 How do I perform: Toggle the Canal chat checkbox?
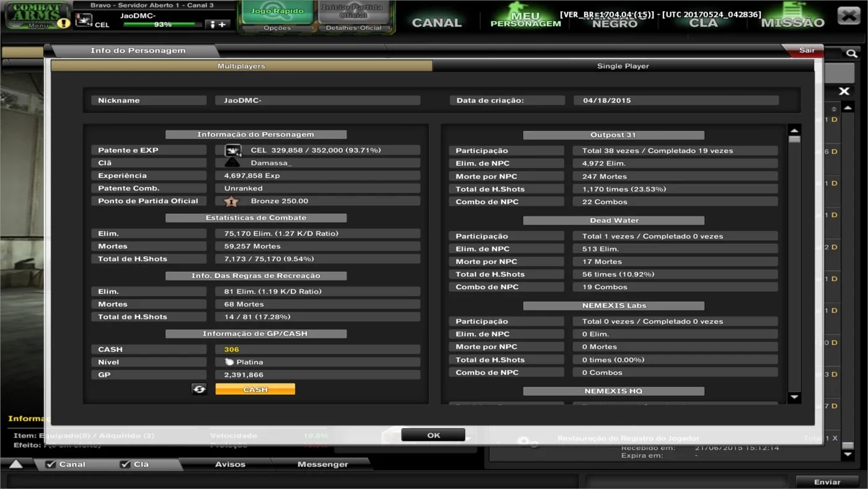(51, 464)
